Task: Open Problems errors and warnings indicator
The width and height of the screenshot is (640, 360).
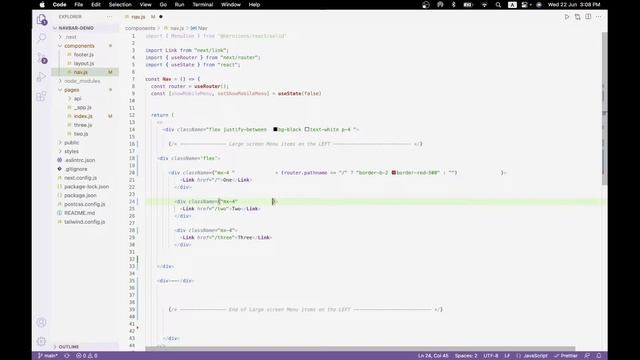Action: tap(87, 356)
